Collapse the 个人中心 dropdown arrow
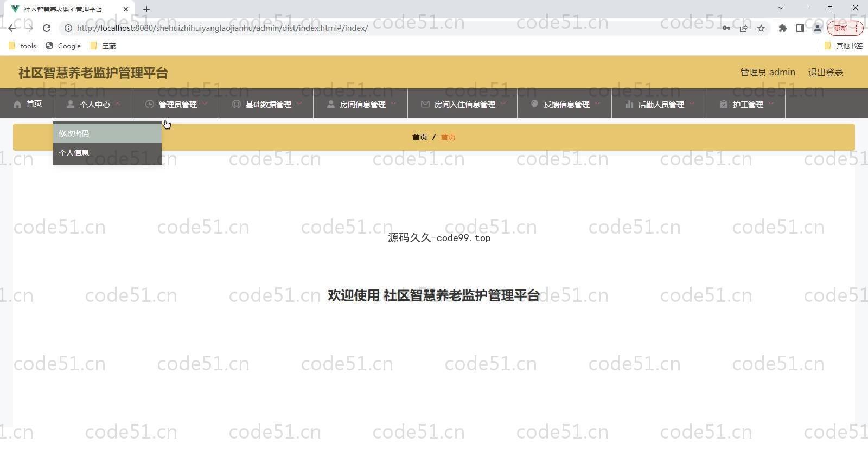Viewport: 868px width, 464px height. click(118, 104)
